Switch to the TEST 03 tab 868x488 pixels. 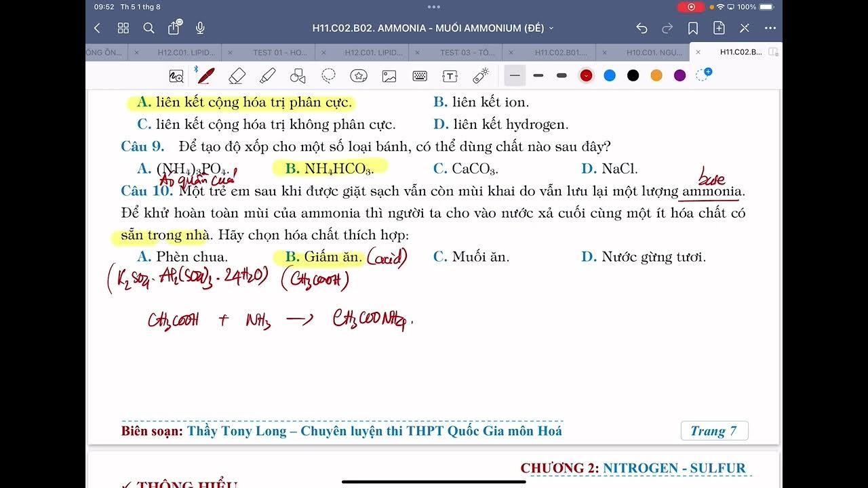click(x=467, y=52)
